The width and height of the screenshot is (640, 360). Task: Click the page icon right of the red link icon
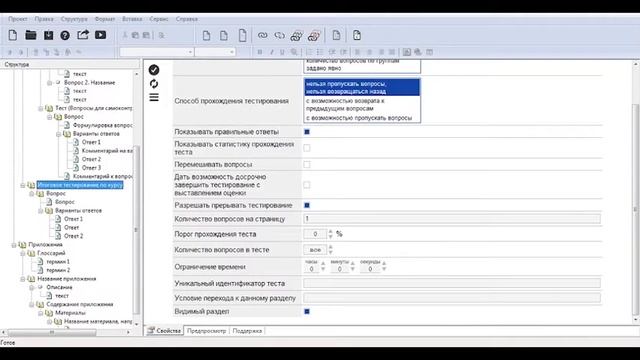[336, 35]
